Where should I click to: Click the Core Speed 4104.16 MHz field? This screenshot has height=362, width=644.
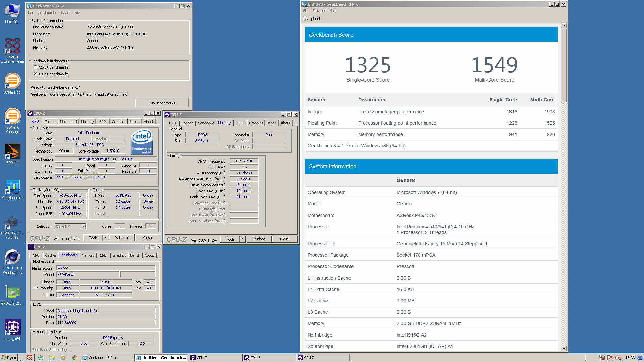[70, 195]
